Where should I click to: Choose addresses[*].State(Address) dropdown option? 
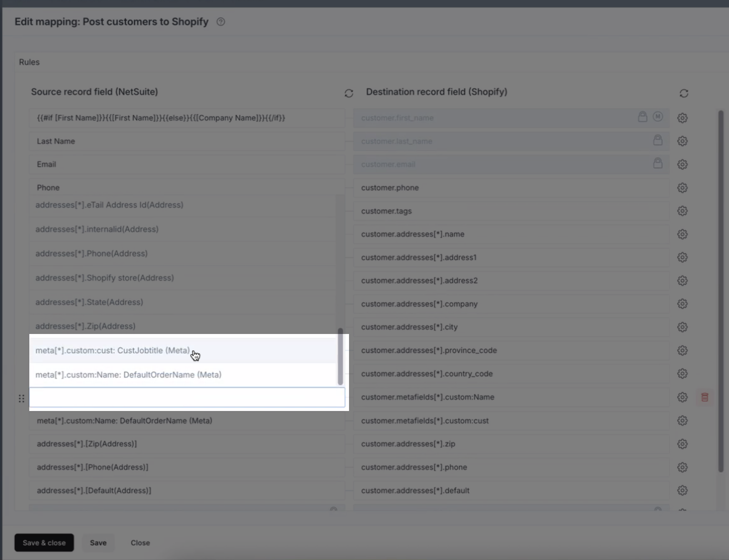click(x=183, y=302)
